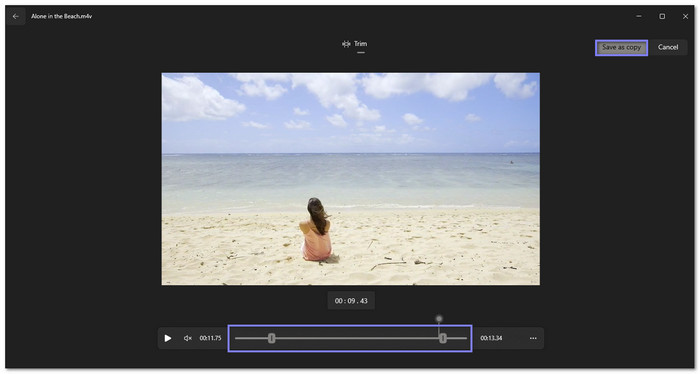This screenshot has height=374, width=700.
Task: Play the video clip
Action: pyautogui.click(x=168, y=338)
